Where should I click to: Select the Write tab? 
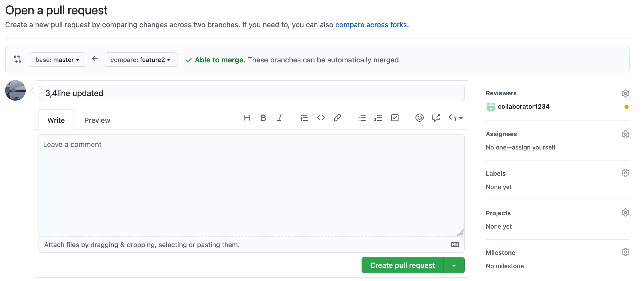coord(56,120)
